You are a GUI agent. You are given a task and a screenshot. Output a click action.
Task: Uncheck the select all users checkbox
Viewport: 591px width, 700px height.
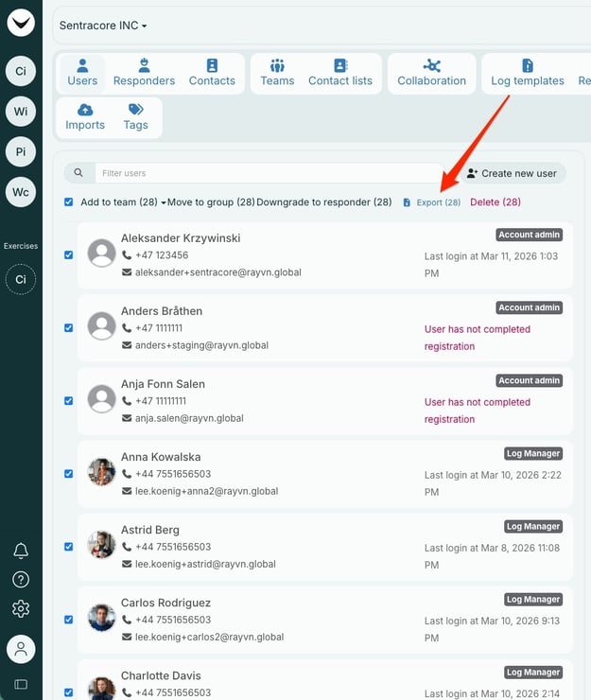point(69,201)
